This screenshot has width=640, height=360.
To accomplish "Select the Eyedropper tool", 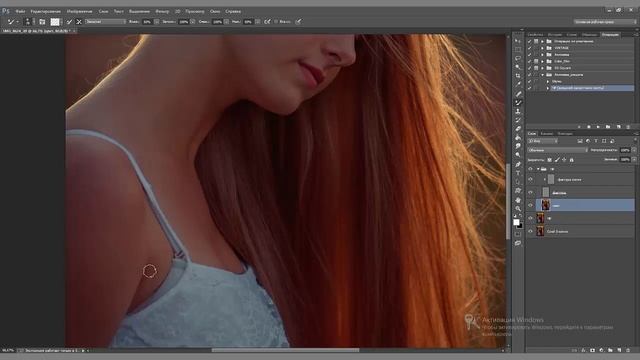I will (x=518, y=84).
